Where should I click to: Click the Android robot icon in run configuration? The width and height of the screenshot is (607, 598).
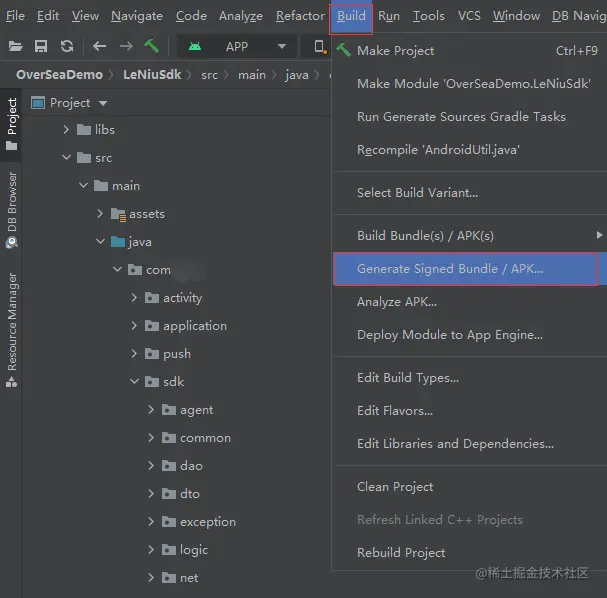click(x=195, y=47)
